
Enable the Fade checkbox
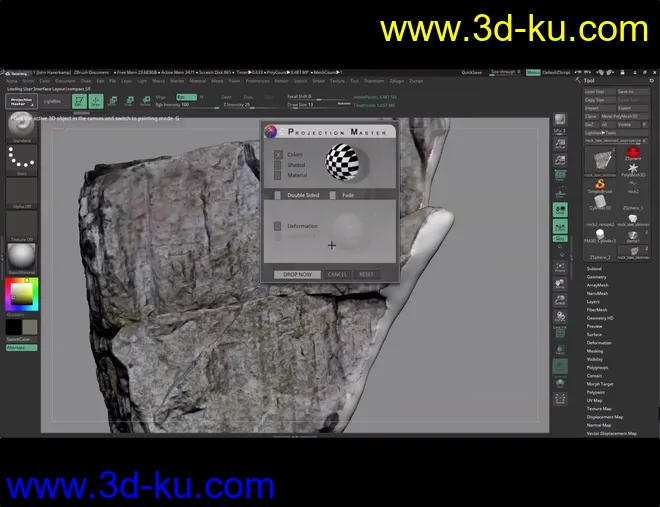click(333, 195)
